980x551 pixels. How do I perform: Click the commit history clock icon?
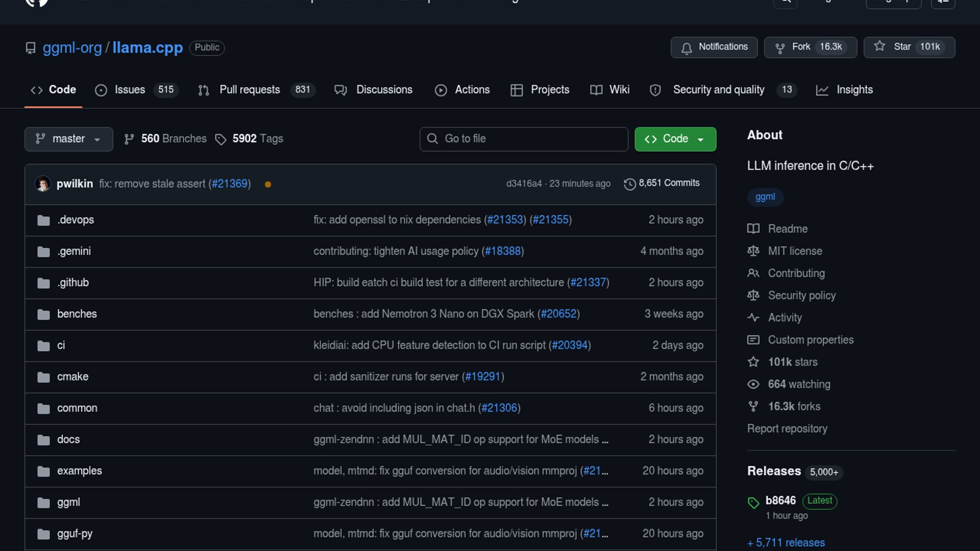pos(630,184)
